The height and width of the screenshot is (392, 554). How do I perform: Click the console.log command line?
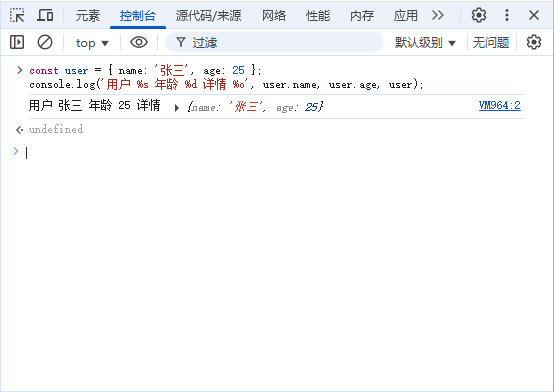point(226,84)
